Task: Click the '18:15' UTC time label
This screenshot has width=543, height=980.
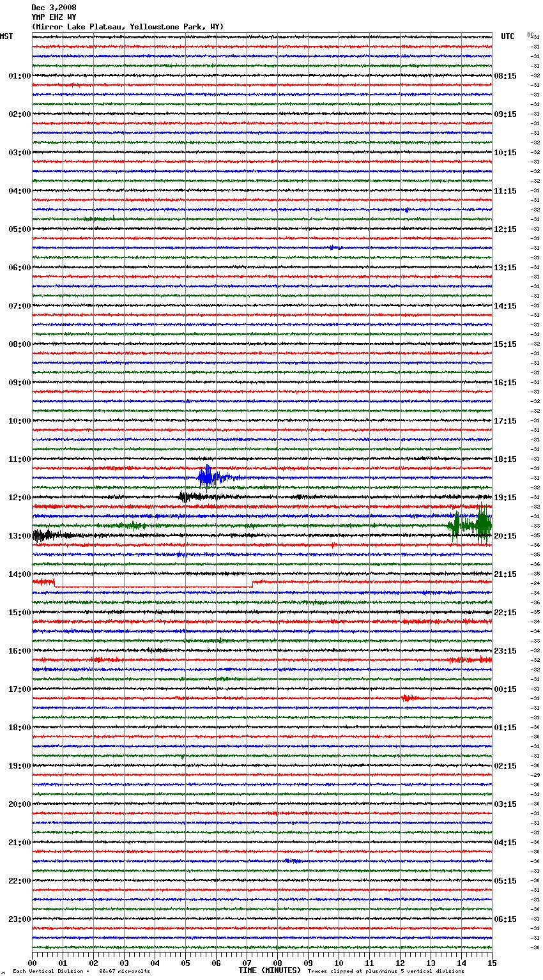Action: (x=505, y=459)
